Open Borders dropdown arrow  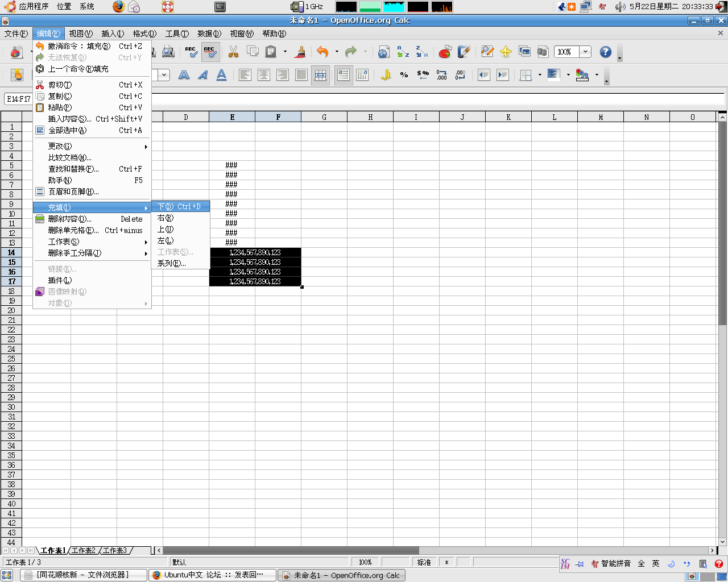coord(540,75)
